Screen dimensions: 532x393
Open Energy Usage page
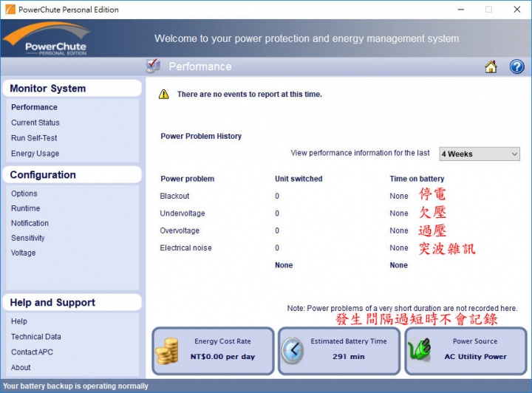point(35,153)
